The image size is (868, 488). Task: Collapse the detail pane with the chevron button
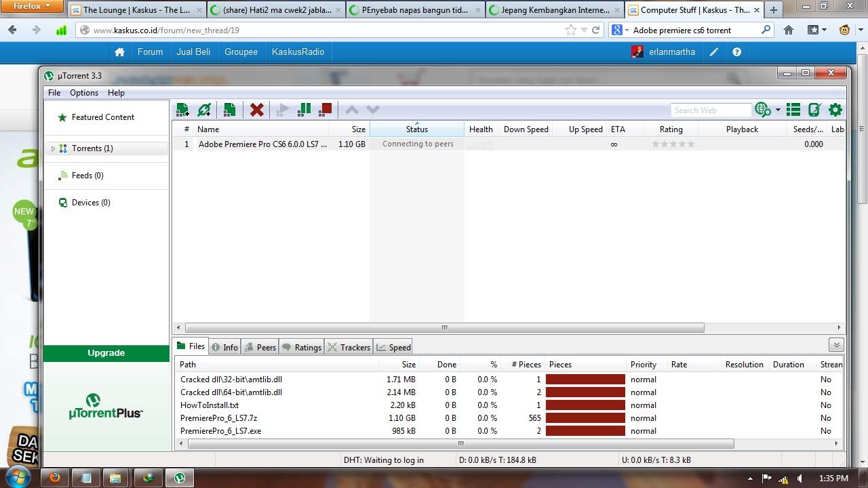point(836,345)
